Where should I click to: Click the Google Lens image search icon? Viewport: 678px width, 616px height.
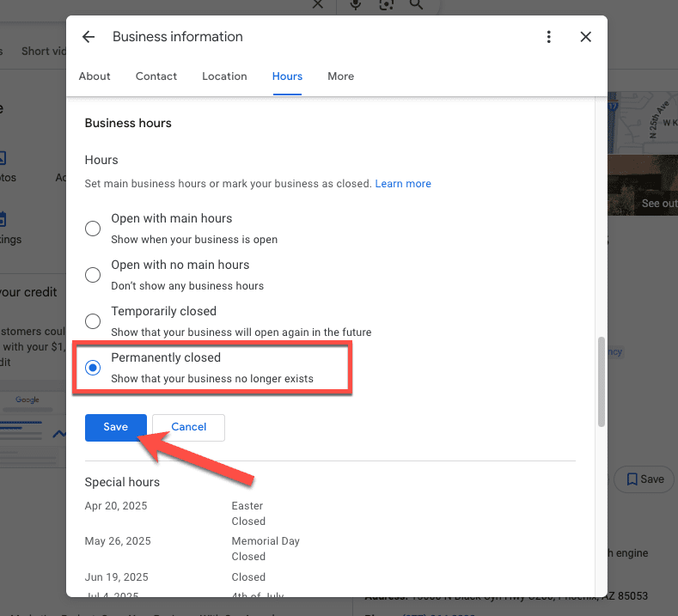pos(386,4)
